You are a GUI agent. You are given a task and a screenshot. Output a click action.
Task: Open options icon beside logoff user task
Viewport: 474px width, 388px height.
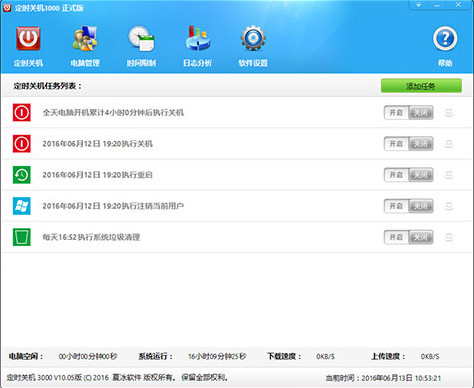(449, 206)
